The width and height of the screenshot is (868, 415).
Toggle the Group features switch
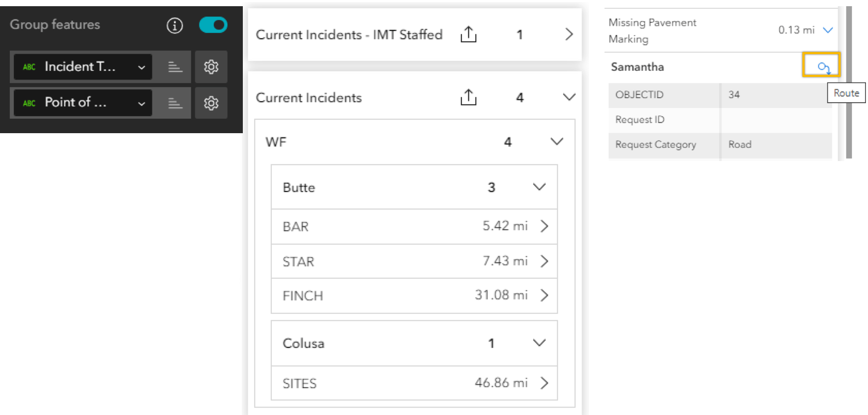(x=213, y=25)
